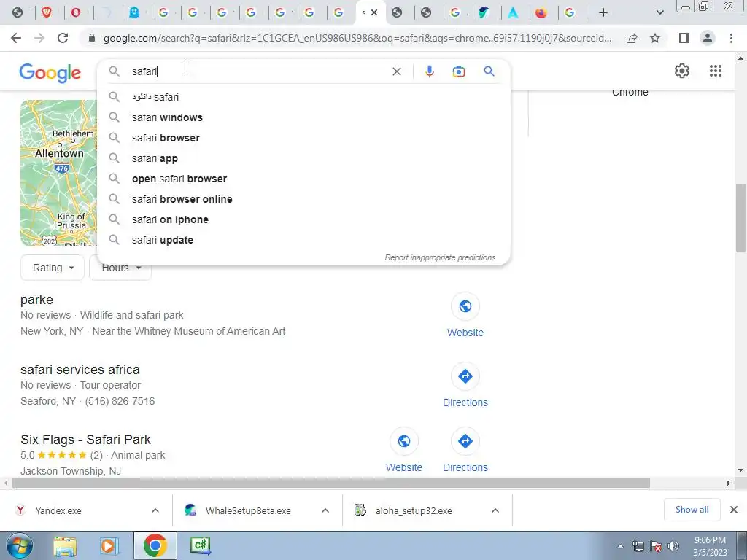Switch to the blue ghost icon tab

click(x=134, y=12)
